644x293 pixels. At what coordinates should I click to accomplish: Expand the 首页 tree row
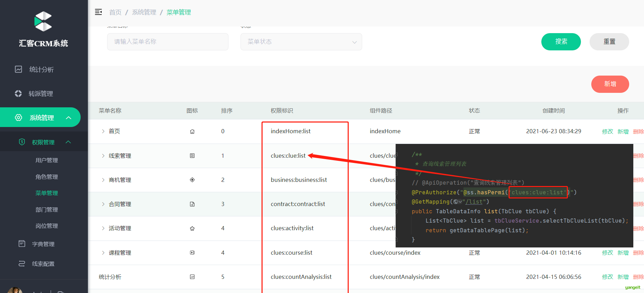tap(103, 131)
